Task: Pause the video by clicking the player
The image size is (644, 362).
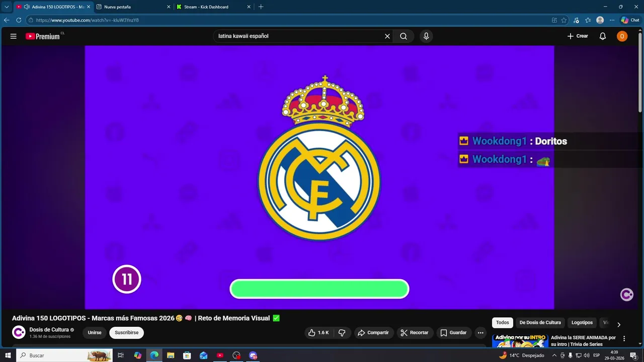Action: [x=319, y=177]
